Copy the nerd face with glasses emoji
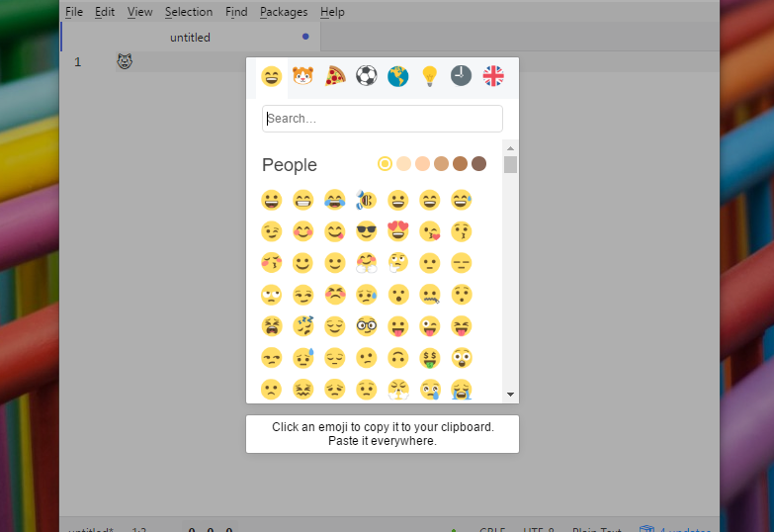The image size is (774, 532). pyautogui.click(x=367, y=326)
